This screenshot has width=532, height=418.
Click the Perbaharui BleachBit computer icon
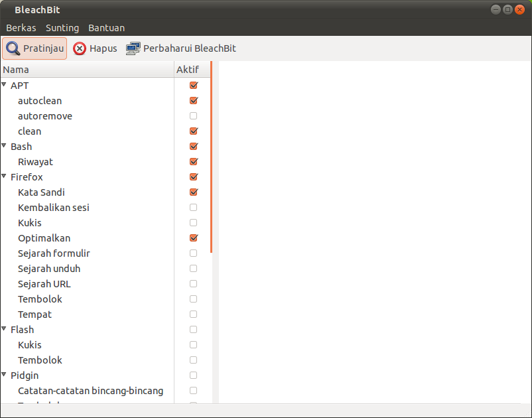pyautogui.click(x=133, y=48)
